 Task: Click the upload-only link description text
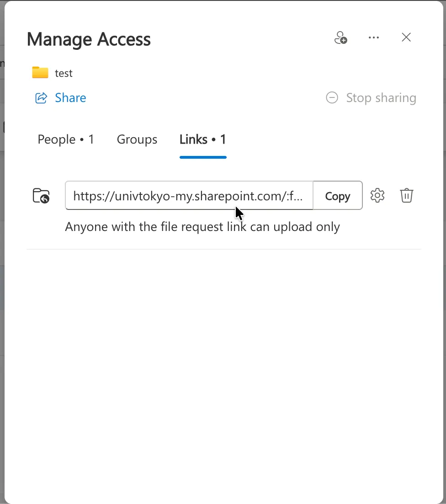click(202, 227)
